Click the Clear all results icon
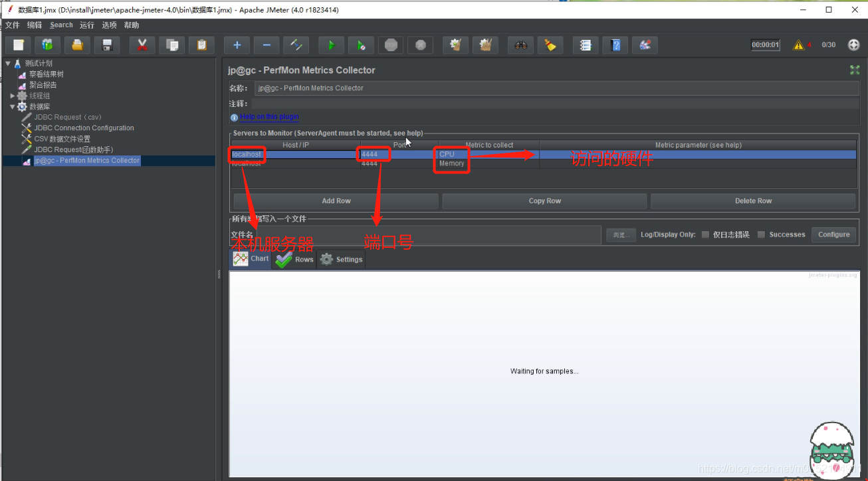The height and width of the screenshot is (481, 868). point(485,45)
